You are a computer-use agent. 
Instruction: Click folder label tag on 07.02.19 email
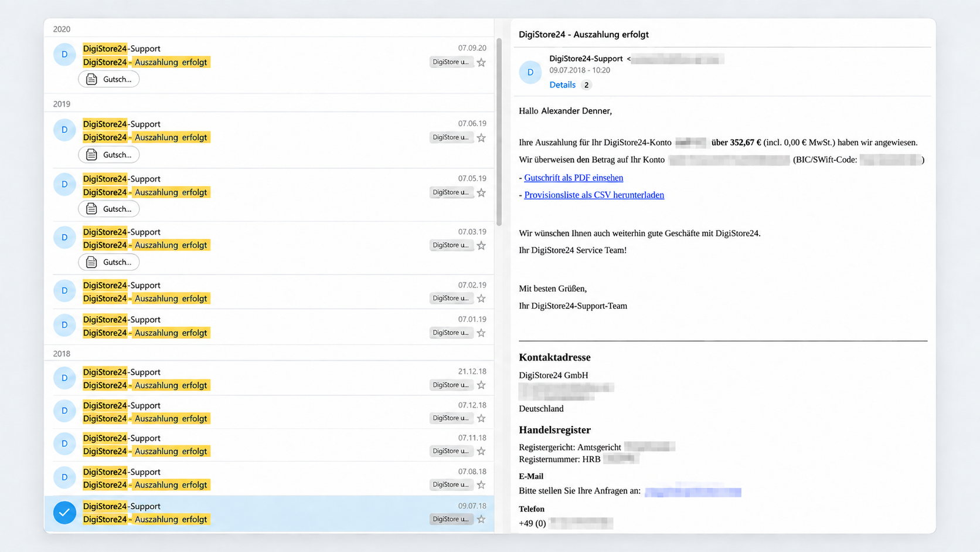click(451, 299)
